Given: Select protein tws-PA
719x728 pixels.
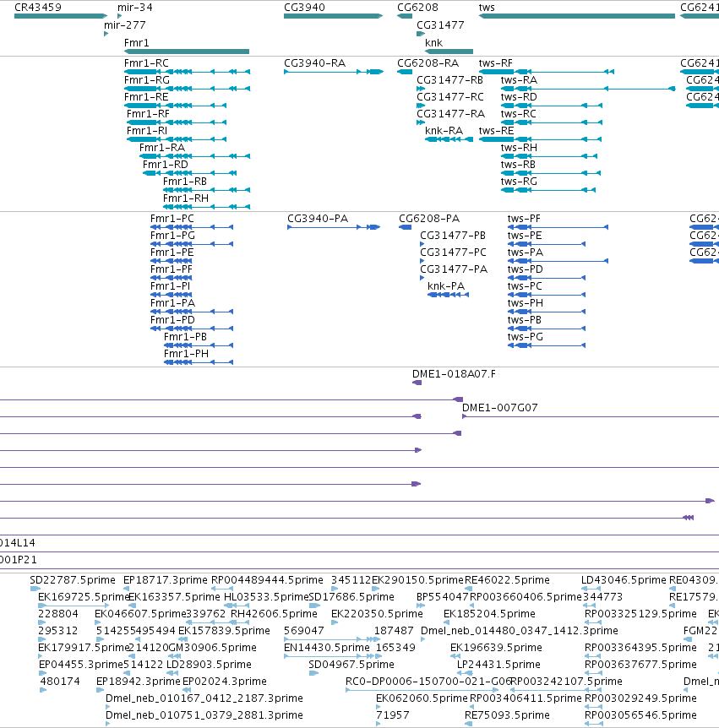Looking at the screenshot, I should coord(558,261).
